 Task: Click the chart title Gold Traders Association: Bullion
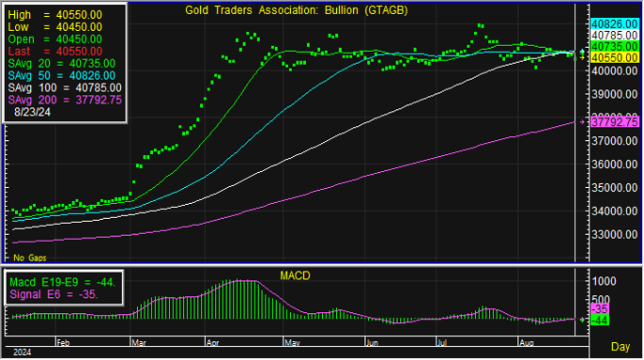pos(296,10)
